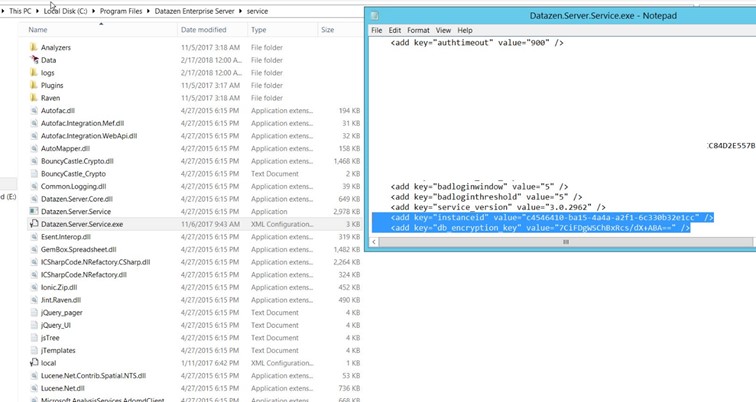Open the Format menu in Notepad
Screen dimensions: 756x402
pos(418,31)
